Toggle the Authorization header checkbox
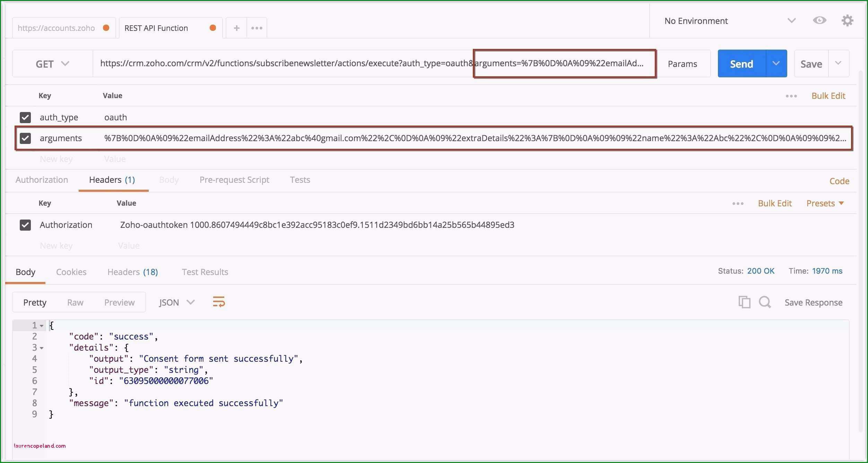 coord(25,225)
